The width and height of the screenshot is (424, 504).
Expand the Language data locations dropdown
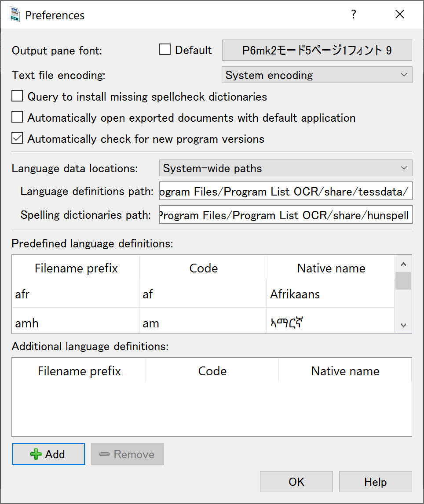coord(285,168)
